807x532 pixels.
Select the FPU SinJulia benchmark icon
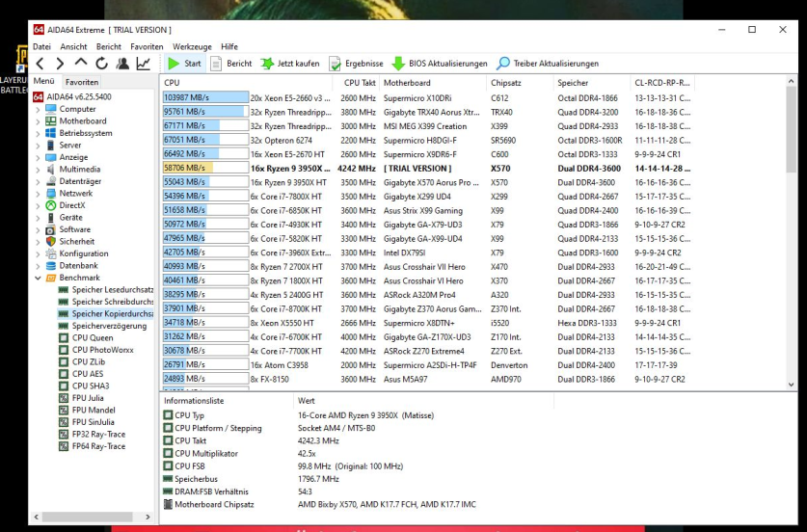[x=64, y=422]
